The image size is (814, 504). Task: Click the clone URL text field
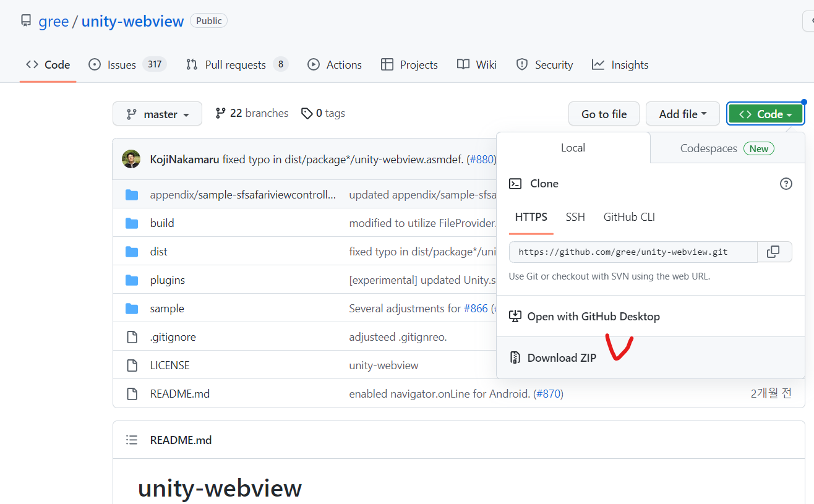click(632, 252)
